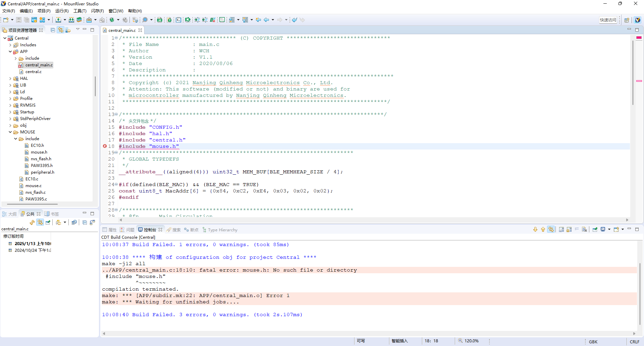This screenshot has width=644, height=346.
Task: Select the PAW3395.h file in tree
Action: [x=42, y=166]
